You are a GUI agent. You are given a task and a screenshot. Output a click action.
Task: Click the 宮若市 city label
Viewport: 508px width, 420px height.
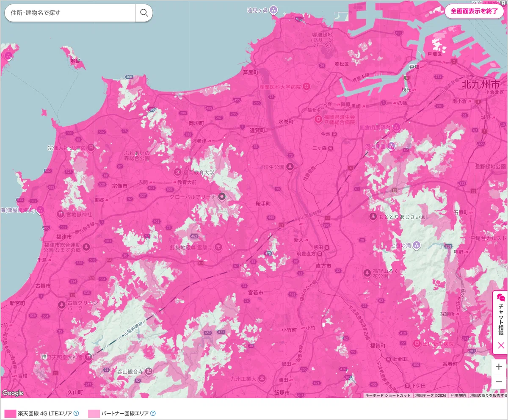click(256, 293)
